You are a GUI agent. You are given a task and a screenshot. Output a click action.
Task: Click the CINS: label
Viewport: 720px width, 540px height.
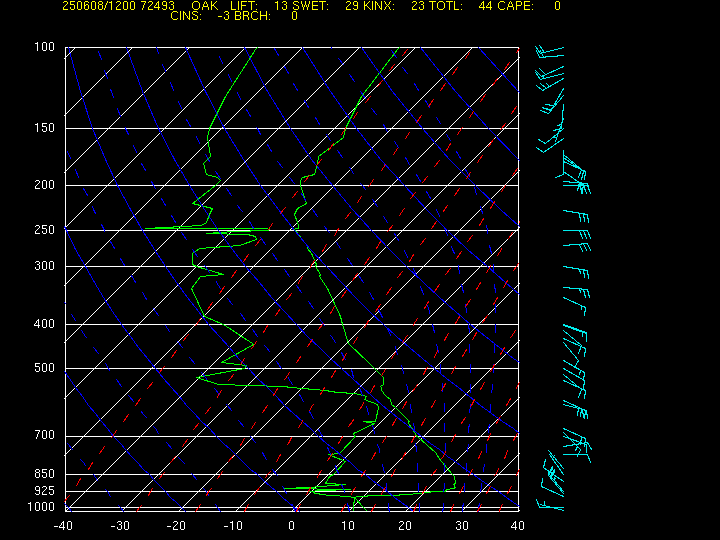click(186, 16)
